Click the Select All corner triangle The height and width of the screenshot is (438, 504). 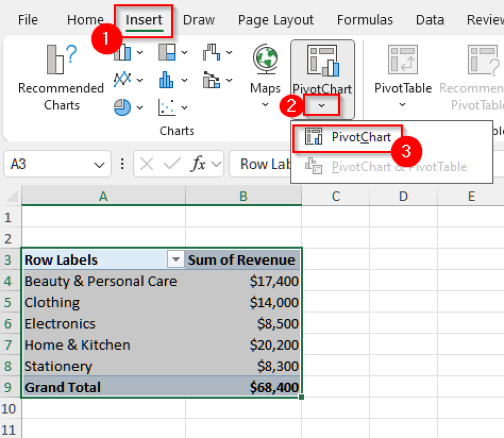(12, 196)
